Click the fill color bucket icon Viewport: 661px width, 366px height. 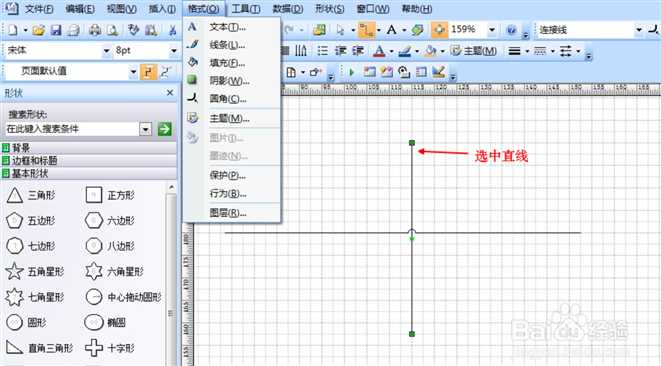(430, 51)
